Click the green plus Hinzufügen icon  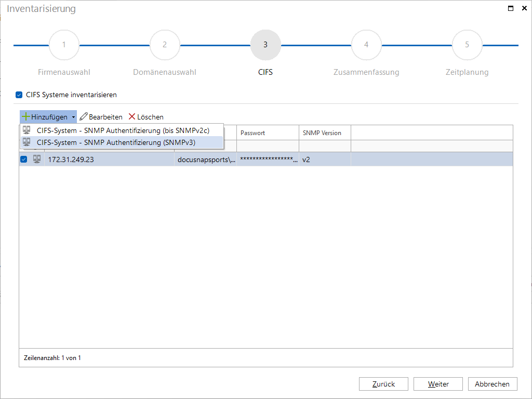[26, 117]
